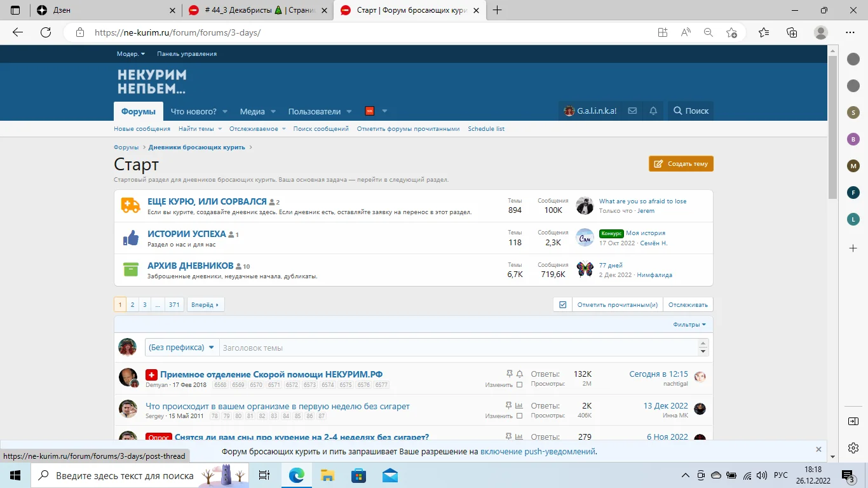Click the Создать тему button

[681, 164]
